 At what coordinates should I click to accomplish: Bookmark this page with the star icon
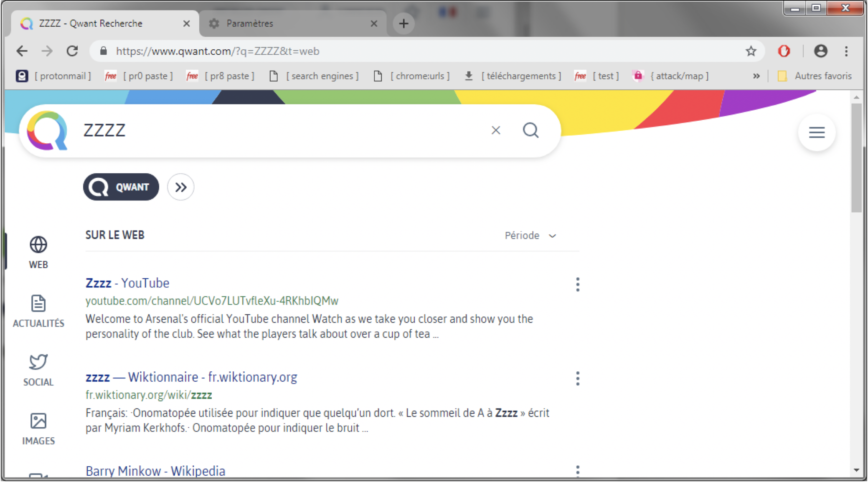click(751, 51)
